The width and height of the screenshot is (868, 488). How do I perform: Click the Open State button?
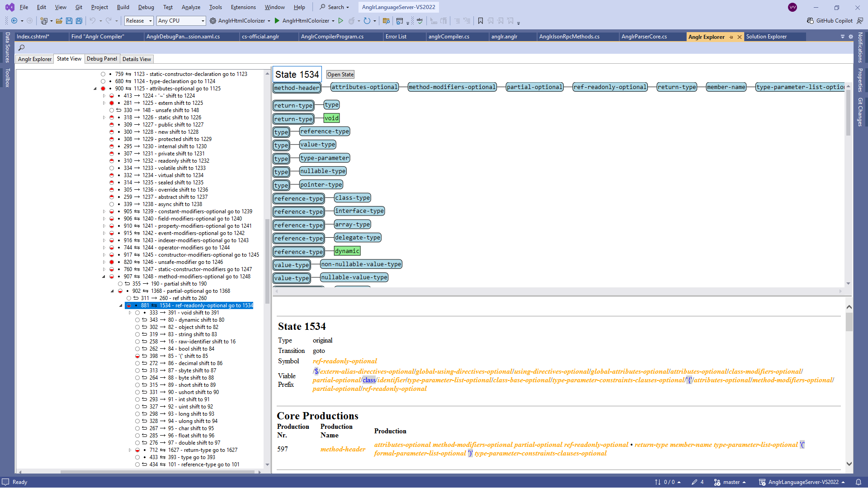tap(340, 75)
